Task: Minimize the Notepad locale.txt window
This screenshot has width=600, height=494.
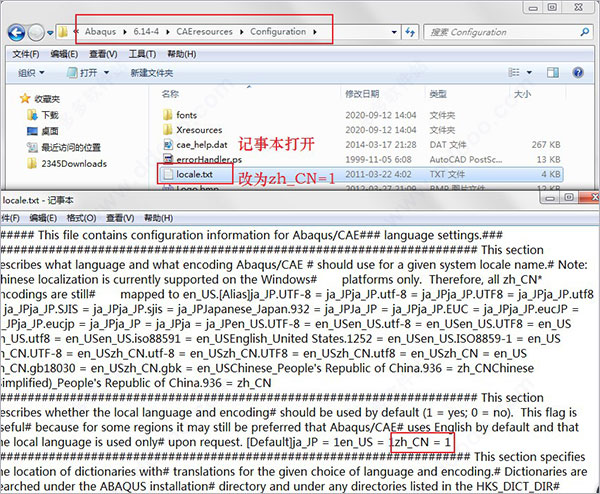Action: click(550, 198)
